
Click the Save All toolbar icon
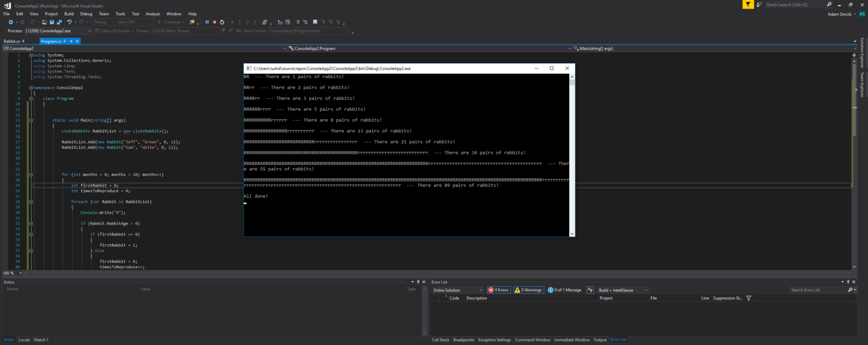click(59, 22)
